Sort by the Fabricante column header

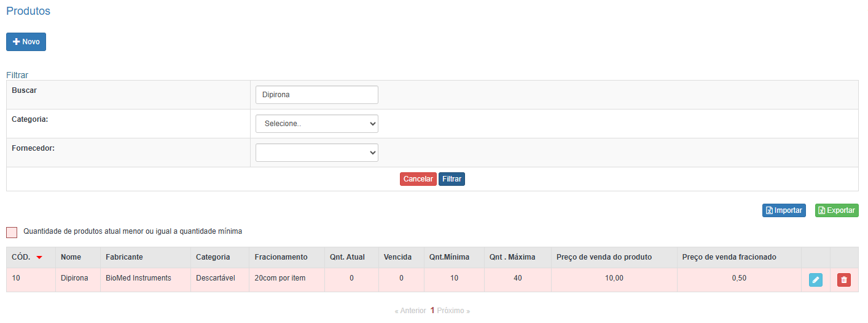point(124,257)
